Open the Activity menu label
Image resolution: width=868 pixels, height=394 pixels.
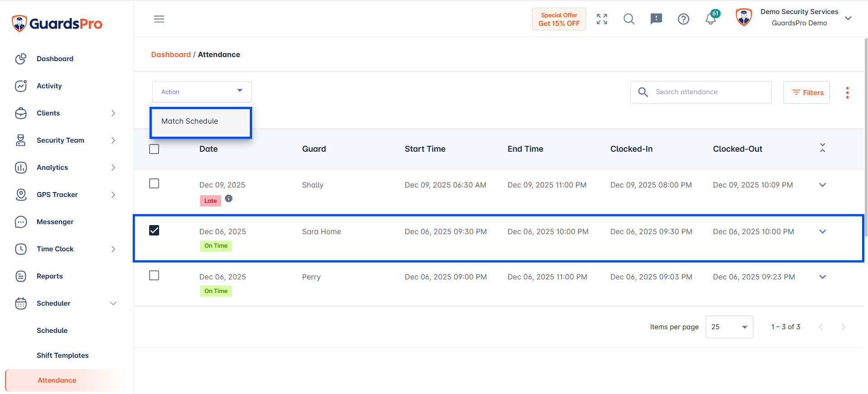click(49, 86)
